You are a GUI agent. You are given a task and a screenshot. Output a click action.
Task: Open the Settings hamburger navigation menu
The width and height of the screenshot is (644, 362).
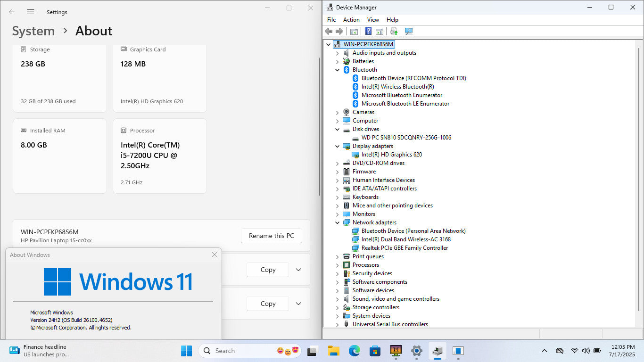tap(31, 12)
